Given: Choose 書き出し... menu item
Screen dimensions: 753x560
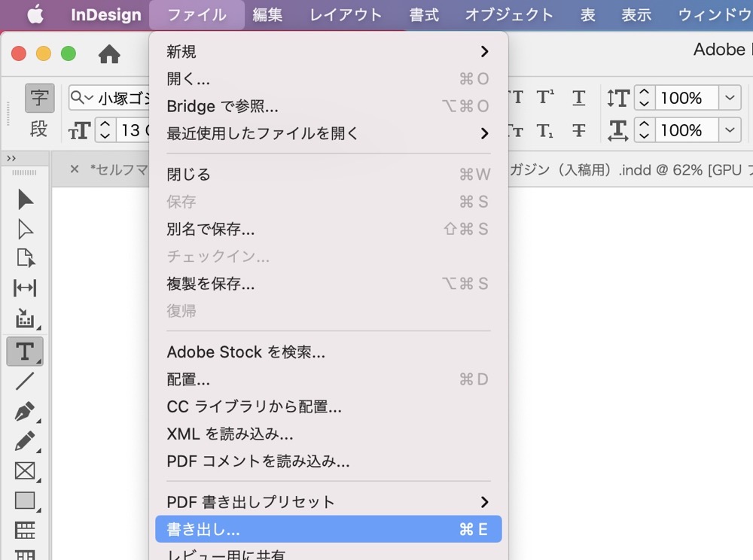Looking at the screenshot, I should tap(328, 529).
